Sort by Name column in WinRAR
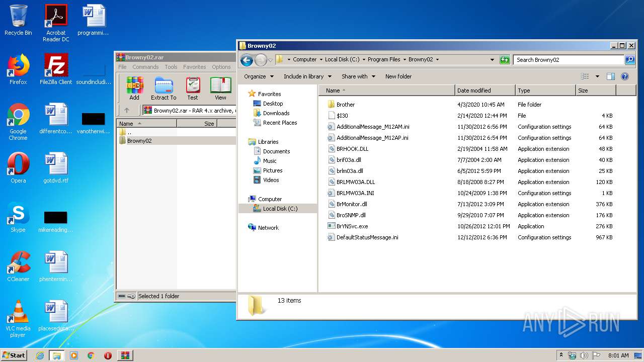 coord(146,123)
